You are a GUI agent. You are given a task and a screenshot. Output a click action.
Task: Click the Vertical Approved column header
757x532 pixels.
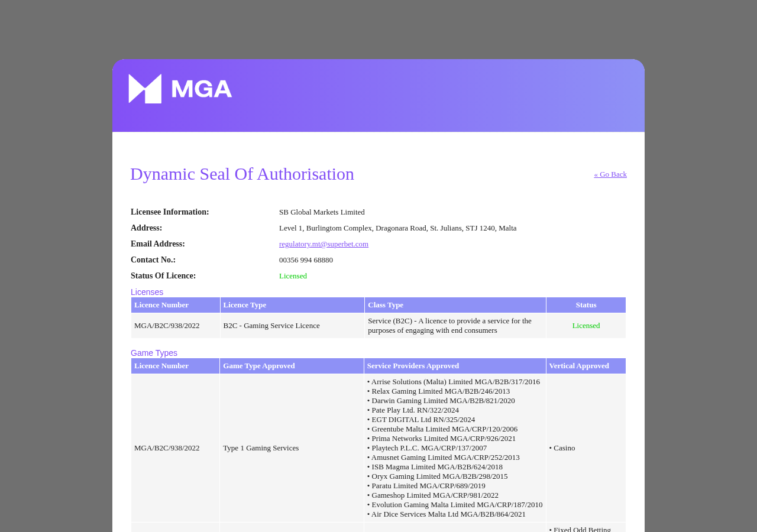click(x=586, y=366)
